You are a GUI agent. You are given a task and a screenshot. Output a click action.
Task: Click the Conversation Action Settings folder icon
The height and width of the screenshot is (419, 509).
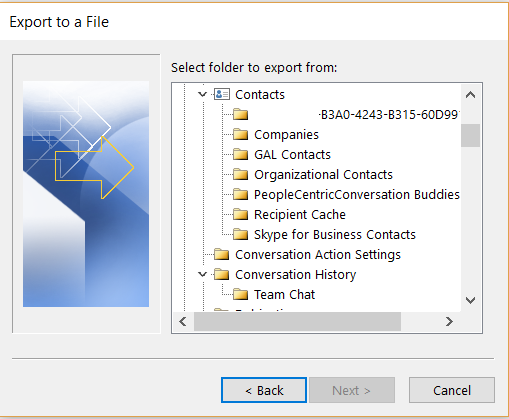coord(222,254)
